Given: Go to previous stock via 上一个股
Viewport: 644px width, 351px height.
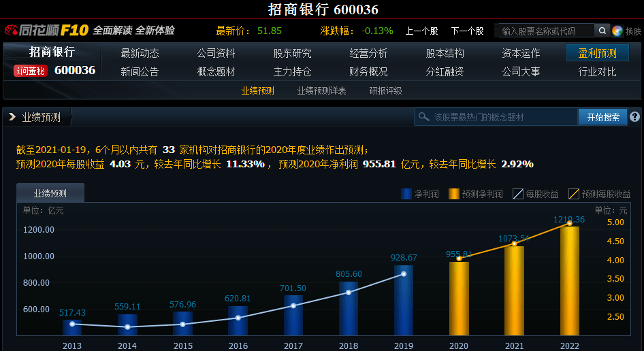Looking at the screenshot, I should coord(421,31).
